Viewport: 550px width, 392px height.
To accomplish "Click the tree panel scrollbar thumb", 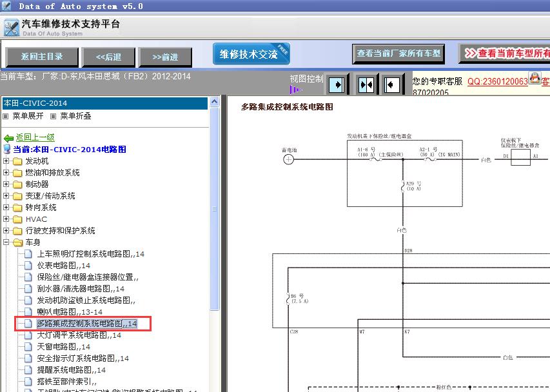I will [214, 209].
